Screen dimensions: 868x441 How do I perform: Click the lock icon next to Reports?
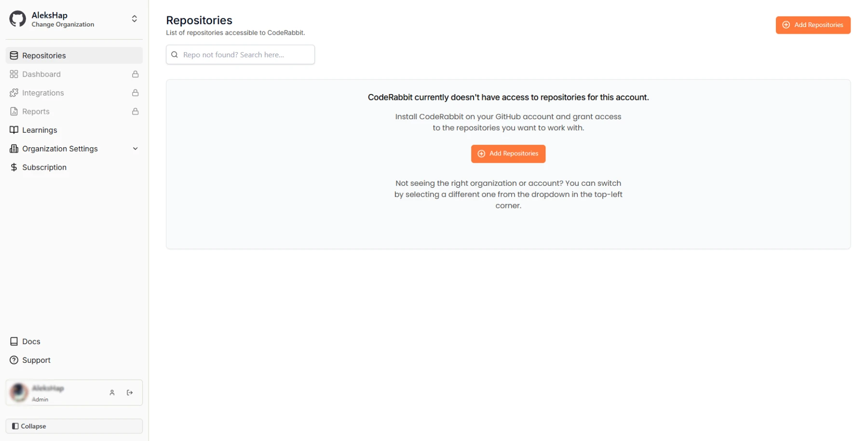tap(135, 111)
